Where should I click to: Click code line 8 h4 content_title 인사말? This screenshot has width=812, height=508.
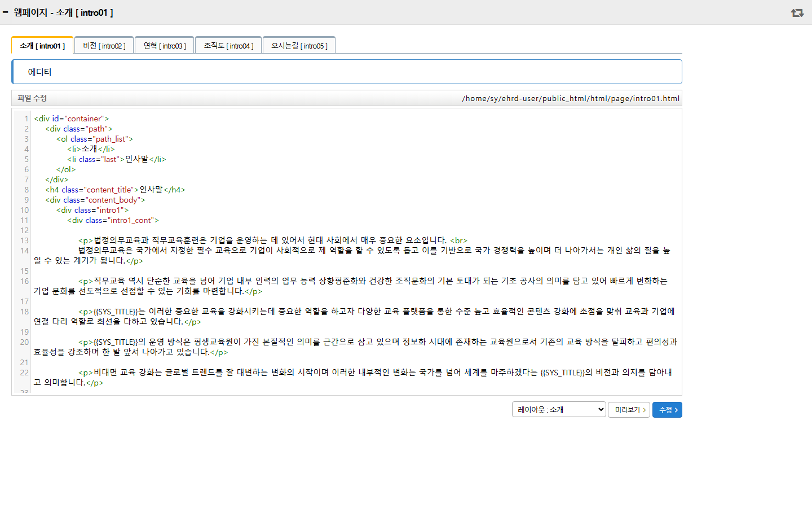pos(115,190)
